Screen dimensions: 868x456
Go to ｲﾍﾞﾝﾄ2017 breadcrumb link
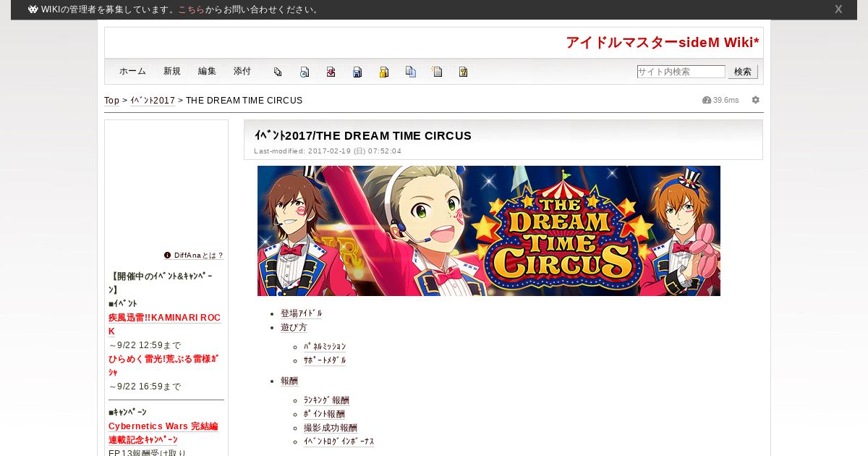click(153, 101)
